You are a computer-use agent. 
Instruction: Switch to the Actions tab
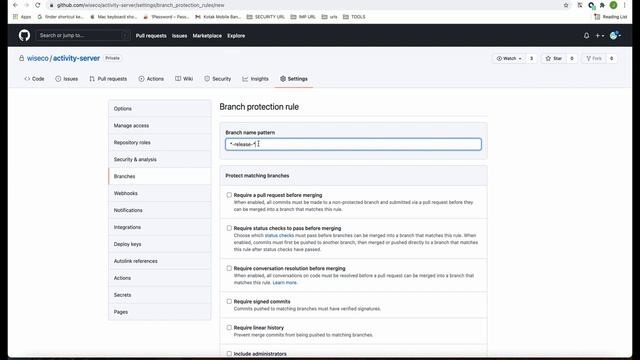[151, 79]
